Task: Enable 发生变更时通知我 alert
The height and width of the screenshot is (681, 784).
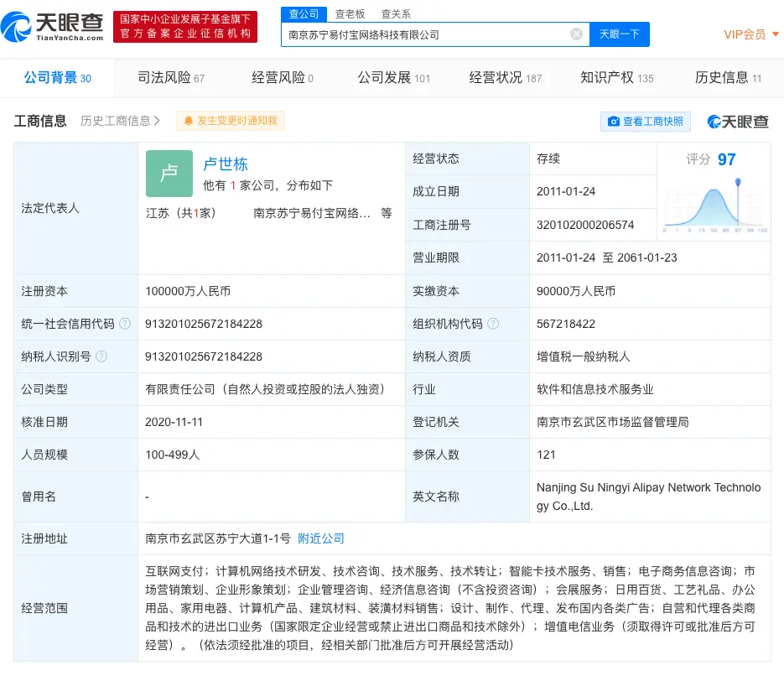Action: 231,121
